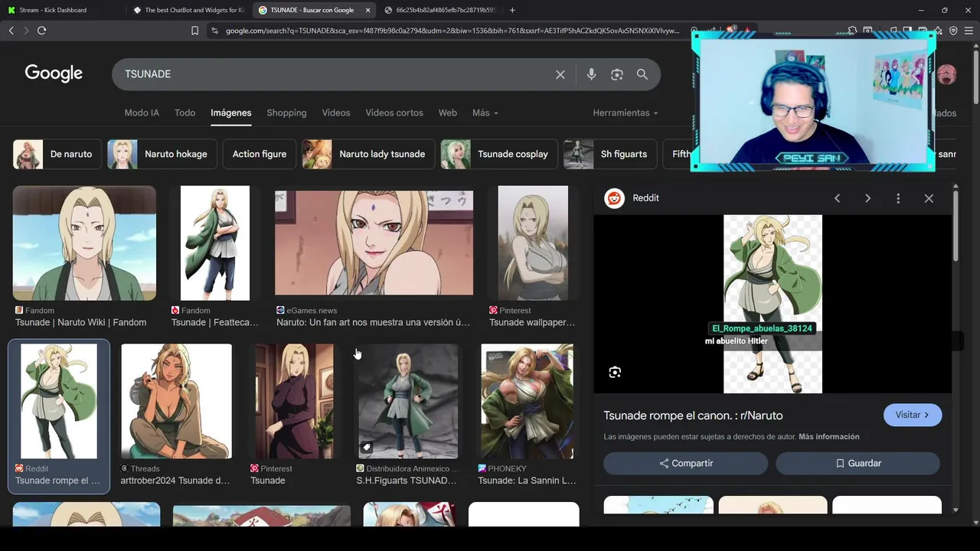Image resolution: width=980 pixels, height=551 pixels.
Task: Open a new browser tab
Action: point(512,10)
